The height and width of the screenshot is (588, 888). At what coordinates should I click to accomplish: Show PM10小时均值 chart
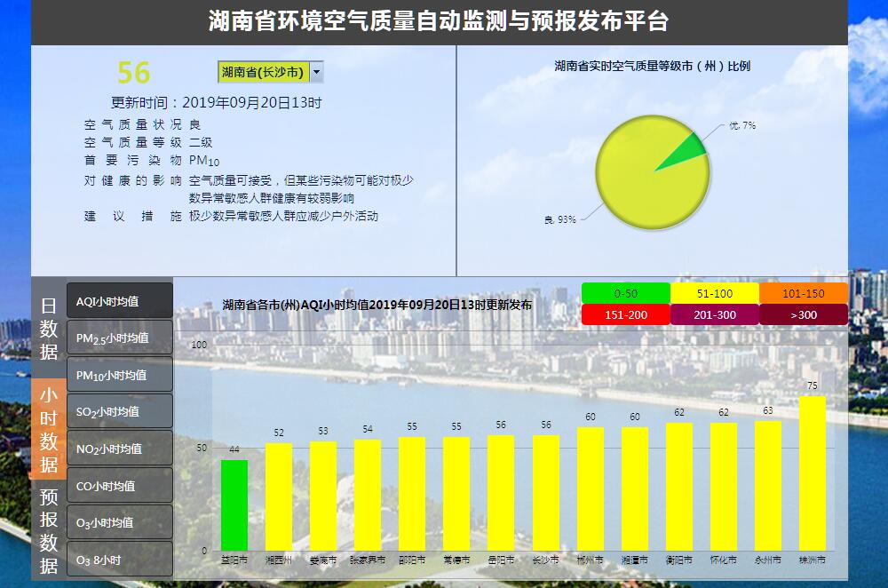click(120, 375)
